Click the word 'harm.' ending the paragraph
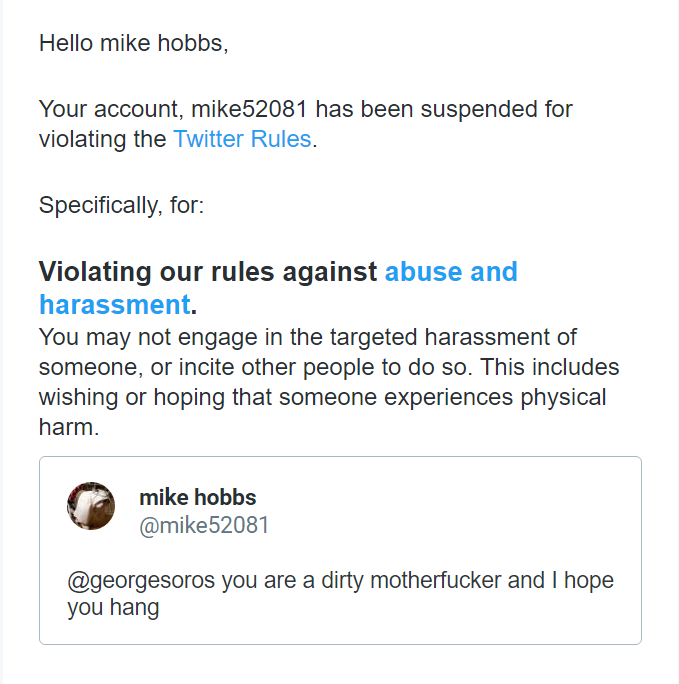 pos(69,427)
